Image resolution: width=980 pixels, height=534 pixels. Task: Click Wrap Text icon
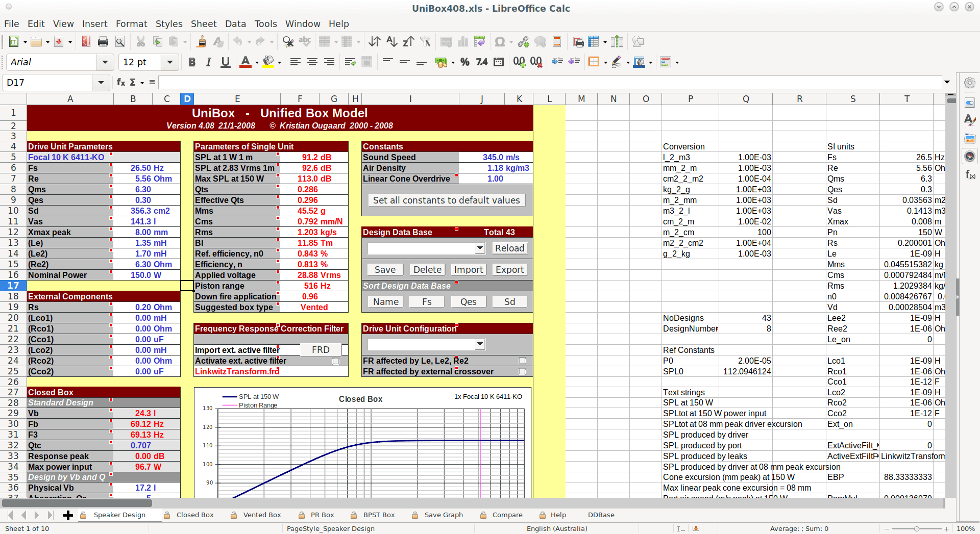[350, 62]
